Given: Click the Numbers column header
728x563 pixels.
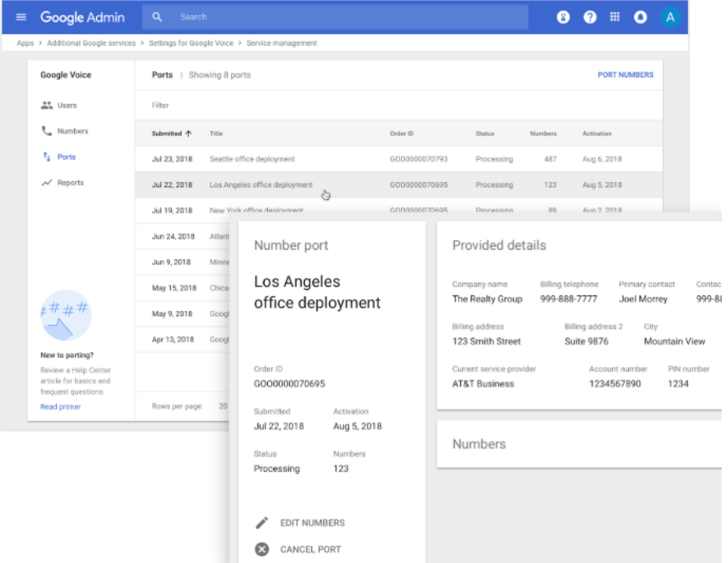Looking at the screenshot, I should click(543, 134).
